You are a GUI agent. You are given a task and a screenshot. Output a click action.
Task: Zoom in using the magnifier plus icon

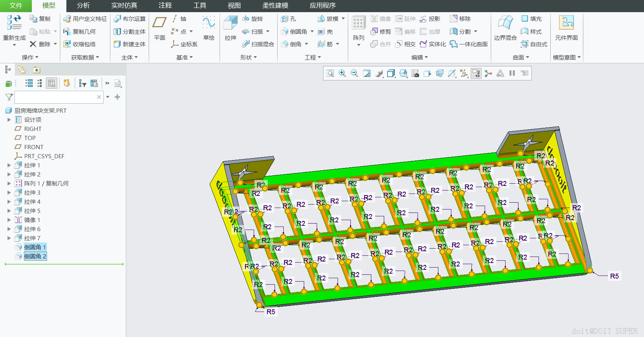(342, 73)
